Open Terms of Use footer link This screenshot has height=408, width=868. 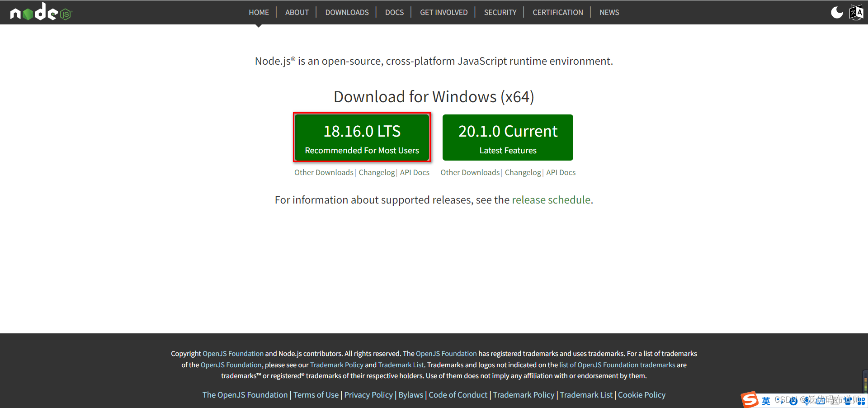point(316,395)
